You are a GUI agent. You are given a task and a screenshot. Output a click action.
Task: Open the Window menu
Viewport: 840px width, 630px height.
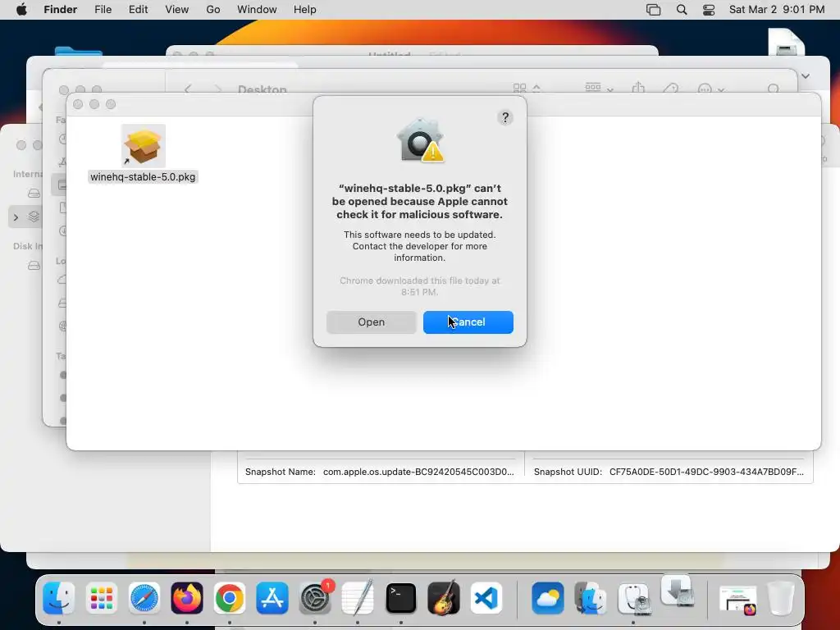[x=257, y=10]
